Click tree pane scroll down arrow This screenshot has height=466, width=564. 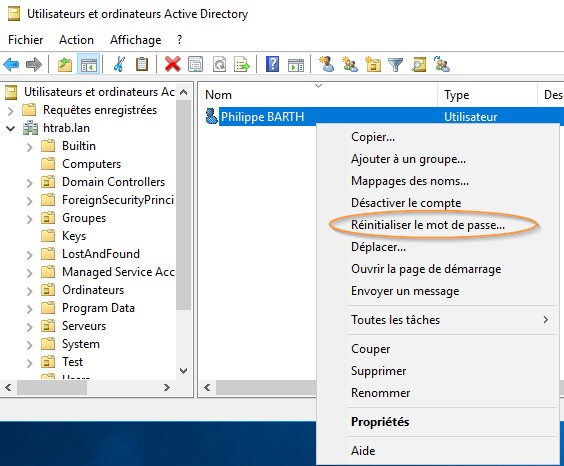pos(183,371)
